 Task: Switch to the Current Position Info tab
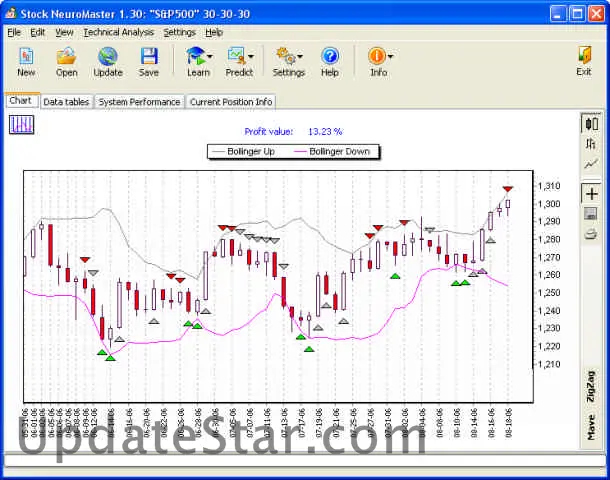pyautogui.click(x=231, y=102)
